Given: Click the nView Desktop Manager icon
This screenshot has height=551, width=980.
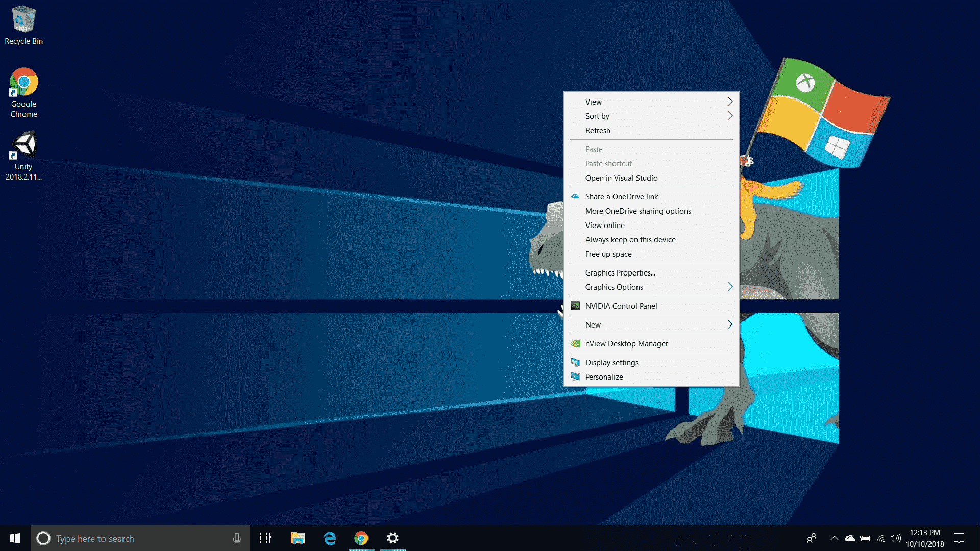Looking at the screenshot, I should (x=575, y=343).
